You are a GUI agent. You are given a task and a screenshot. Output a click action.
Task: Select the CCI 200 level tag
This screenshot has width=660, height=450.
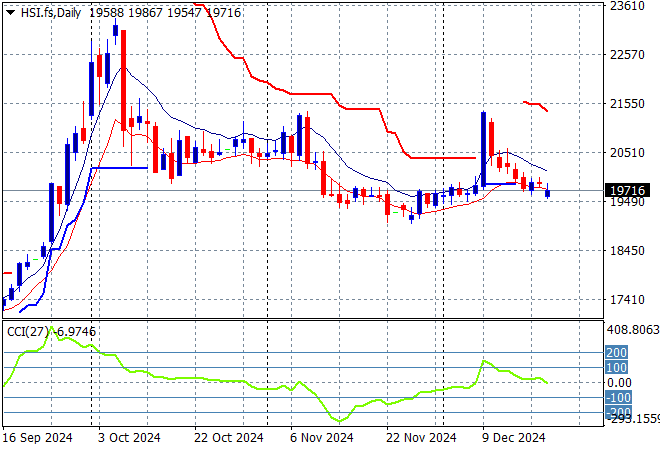pos(617,352)
